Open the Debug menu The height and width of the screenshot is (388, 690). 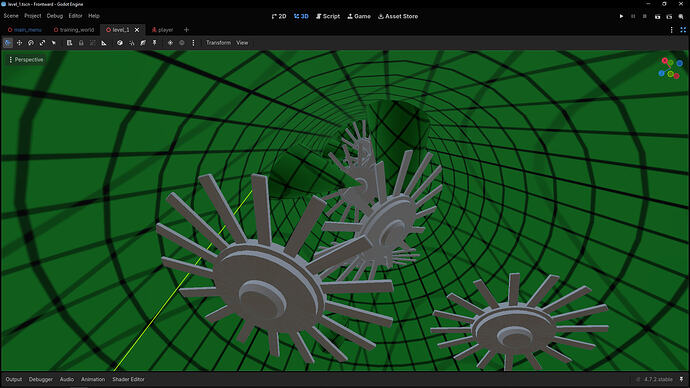55,16
